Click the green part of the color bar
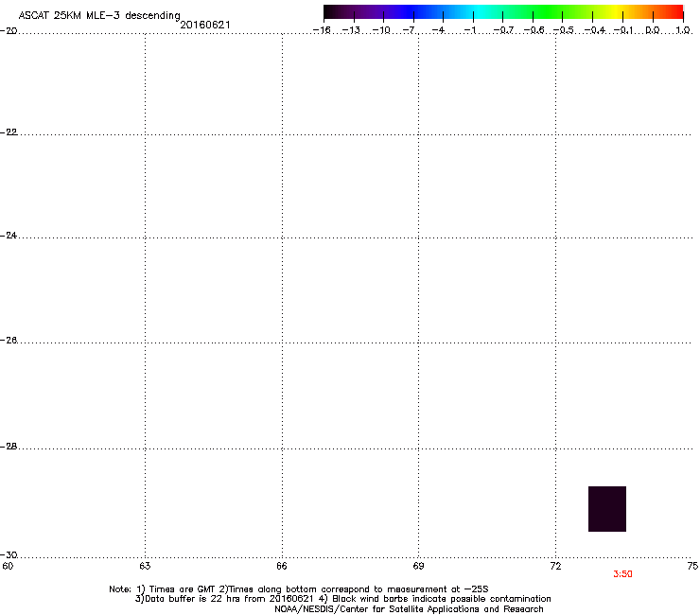This screenshot has height=615, width=700. coord(549,12)
